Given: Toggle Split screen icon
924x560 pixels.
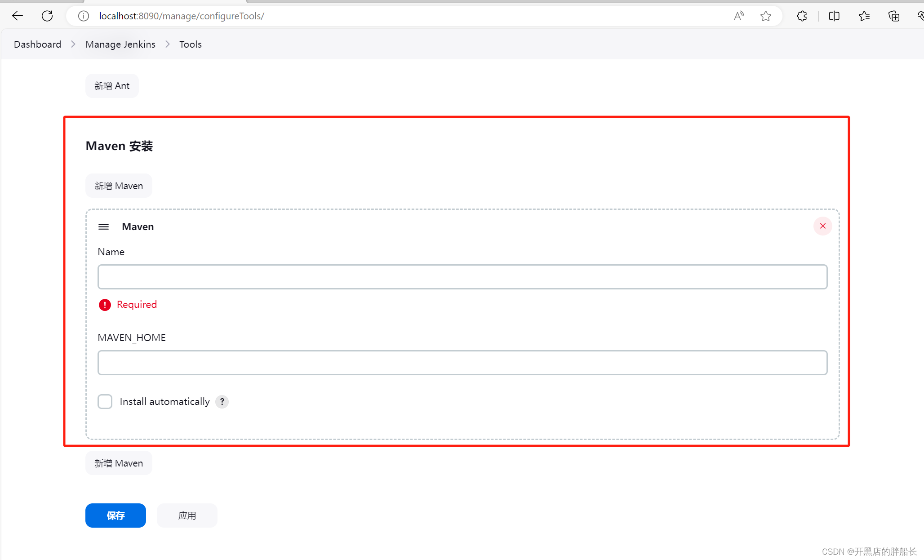Looking at the screenshot, I should click(x=834, y=16).
